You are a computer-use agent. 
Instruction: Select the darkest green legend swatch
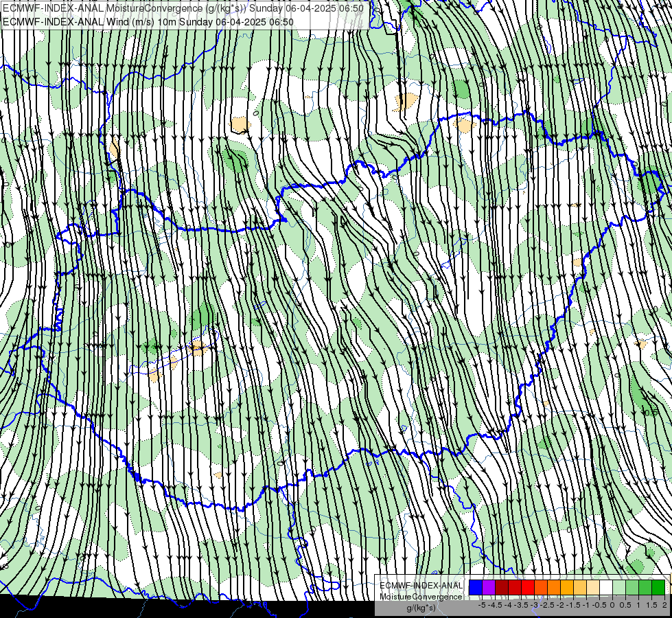click(x=658, y=587)
